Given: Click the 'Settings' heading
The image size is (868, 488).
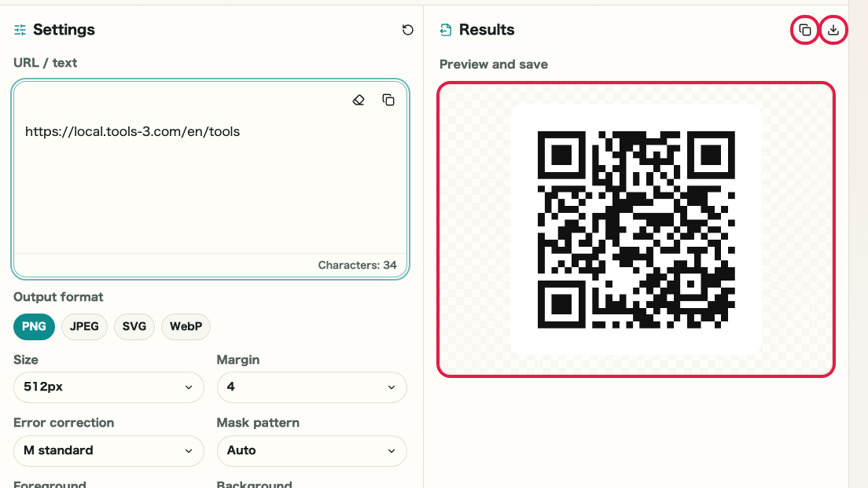Looking at the screenshot, I should [x=64, y=30].
